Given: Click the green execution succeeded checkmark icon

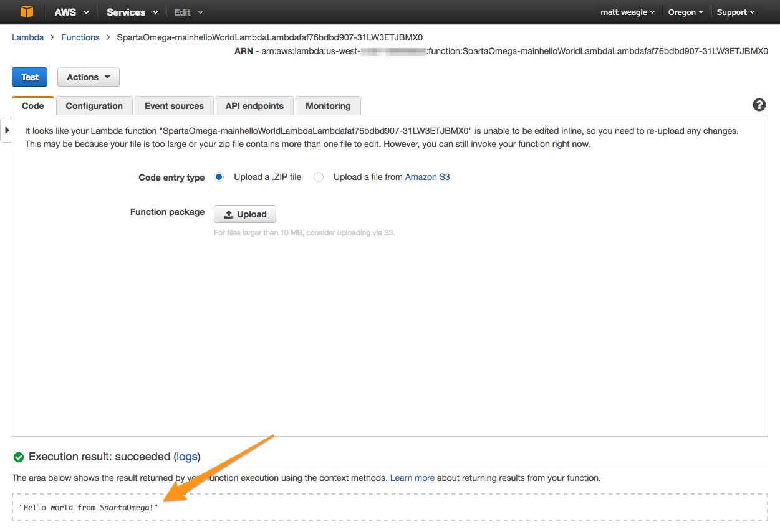Looking at the screenshot, I should tap(19, 457).
